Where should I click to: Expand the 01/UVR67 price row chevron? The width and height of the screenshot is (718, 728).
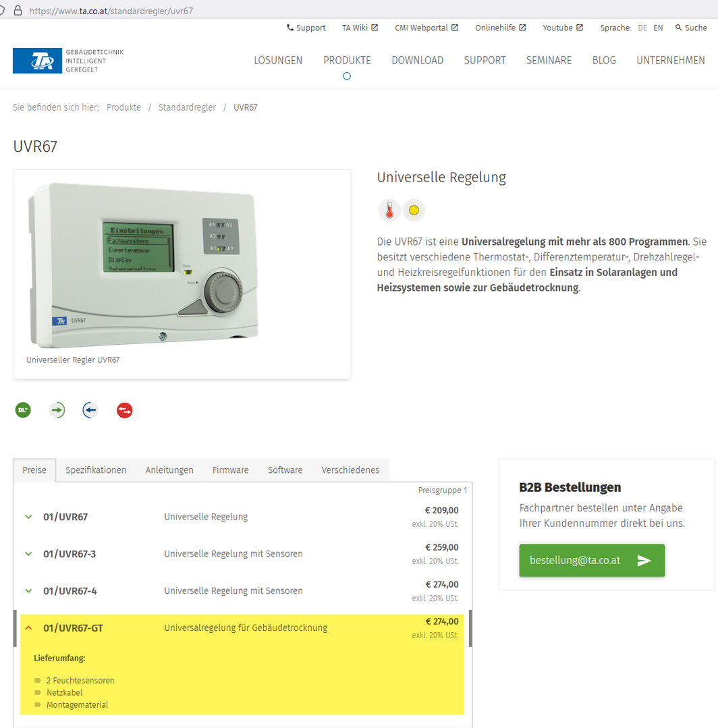pyautogui.click(x=28, y=517)
